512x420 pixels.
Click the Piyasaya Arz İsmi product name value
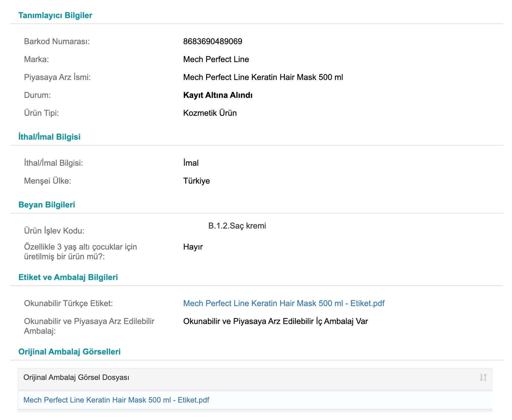[263, 77]
